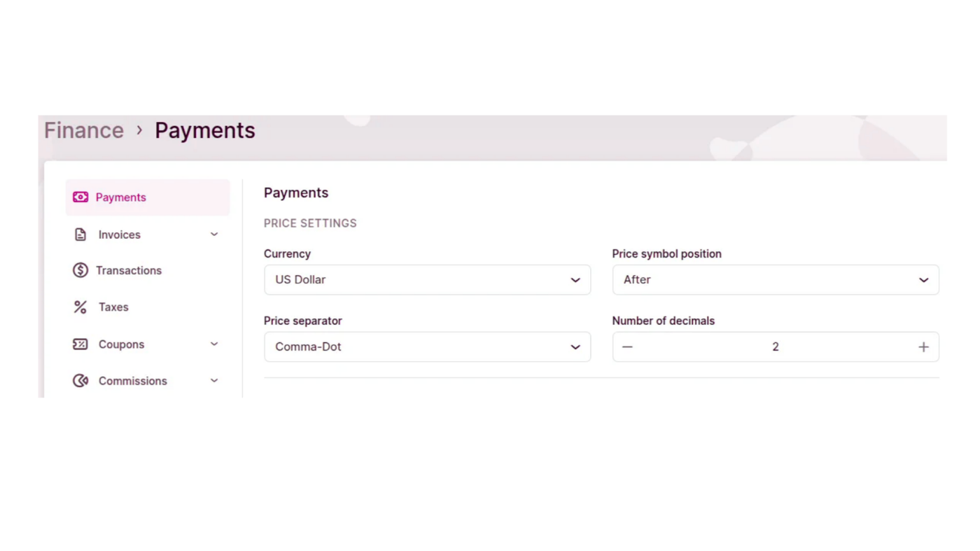Open the Price separator dropdown
Viewport: 980px width, 551px height.
427,347
